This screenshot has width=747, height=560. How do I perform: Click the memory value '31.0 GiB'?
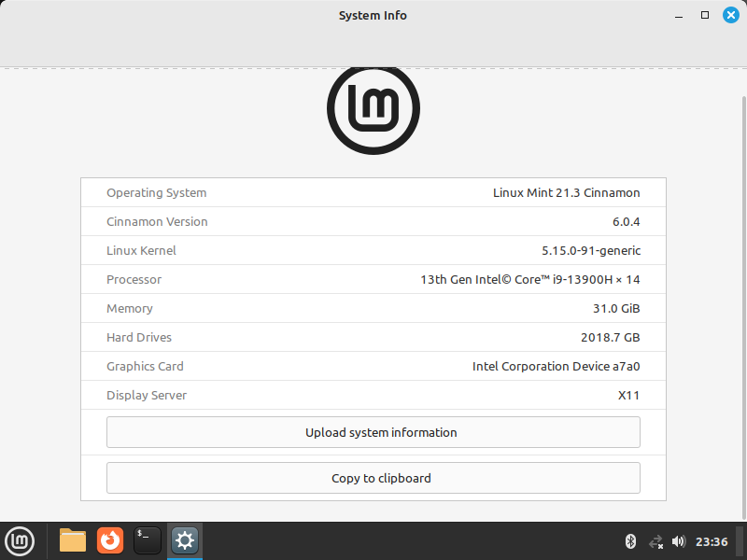pyautogui.click(x=616, y=309)
